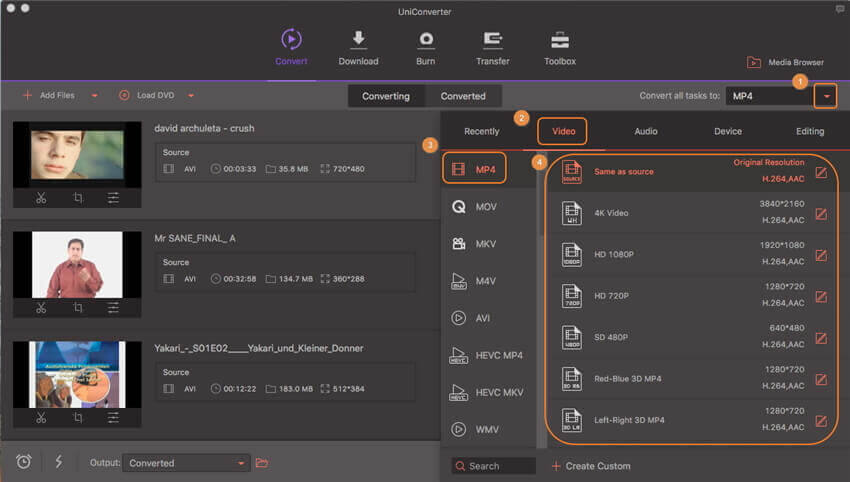Open the output folder icon
The image size is (850, 482).
coord(262,462)
